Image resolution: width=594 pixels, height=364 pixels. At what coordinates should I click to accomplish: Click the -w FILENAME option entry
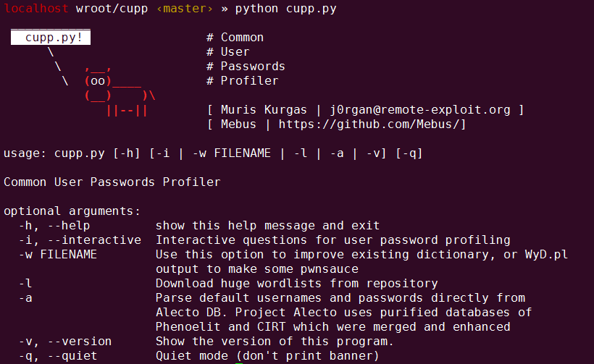[x=58, y=255]
